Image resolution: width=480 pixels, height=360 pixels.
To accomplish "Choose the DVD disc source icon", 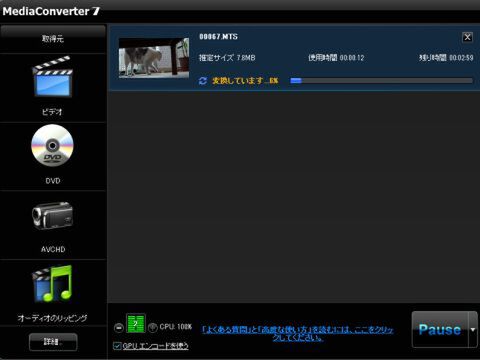I will (x=52, y=145).
